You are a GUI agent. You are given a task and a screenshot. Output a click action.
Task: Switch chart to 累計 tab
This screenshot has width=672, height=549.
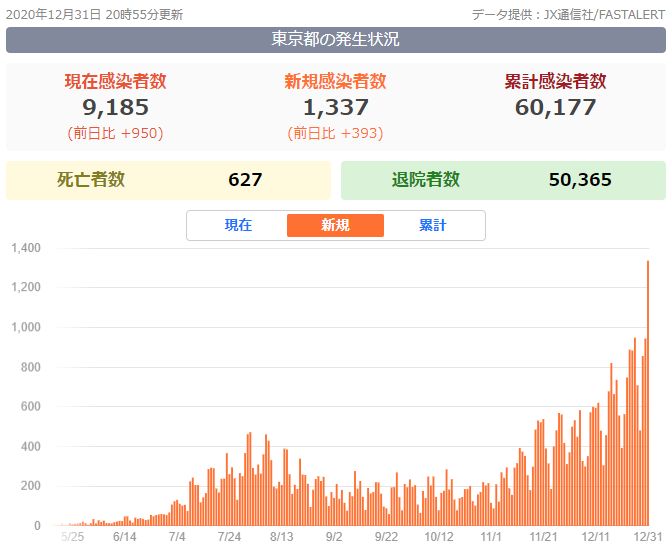click(432, 225)
